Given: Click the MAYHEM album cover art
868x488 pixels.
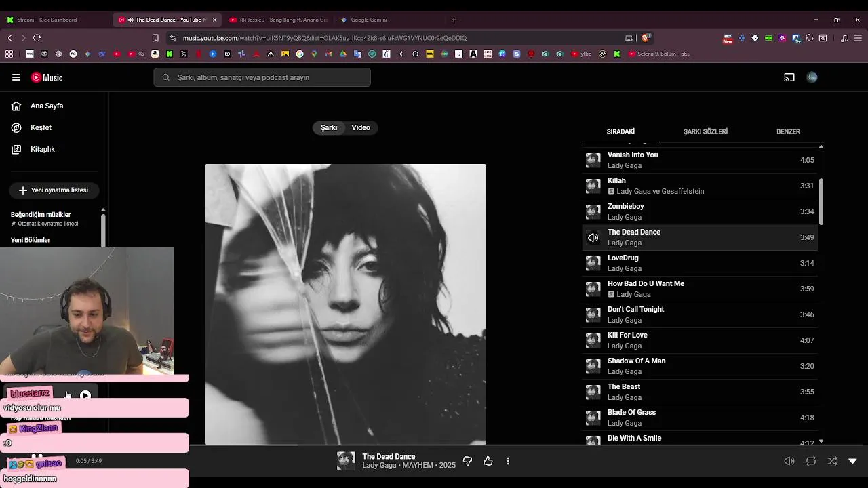Looking at the screenshot, I should point(345,304).
